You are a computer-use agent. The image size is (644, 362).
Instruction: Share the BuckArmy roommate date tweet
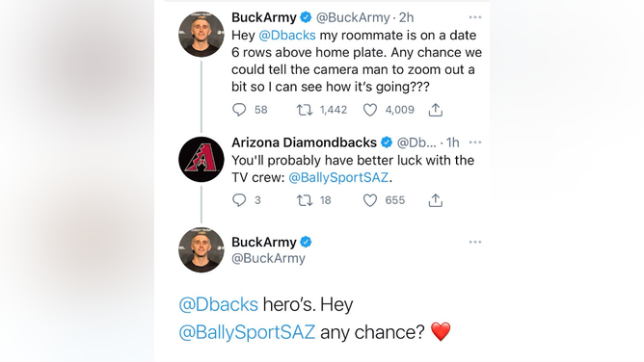436,110
